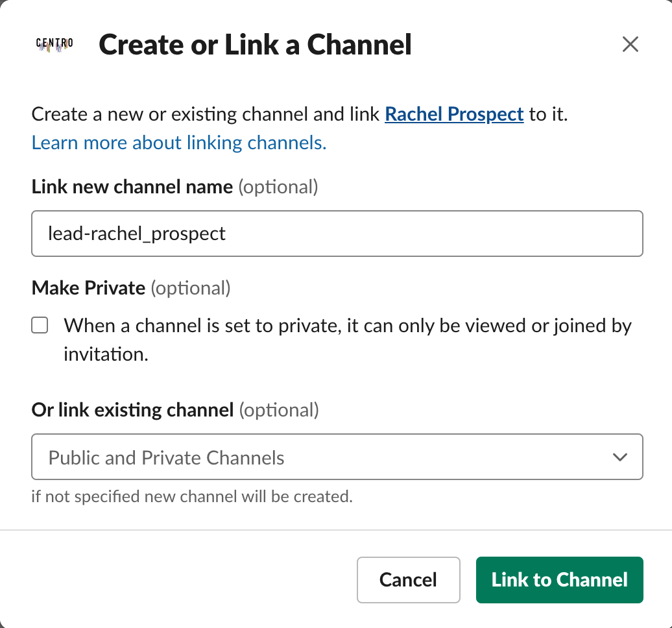Enable the Make Private checkbox
This screenshot has height=628, width=672.
40,326
